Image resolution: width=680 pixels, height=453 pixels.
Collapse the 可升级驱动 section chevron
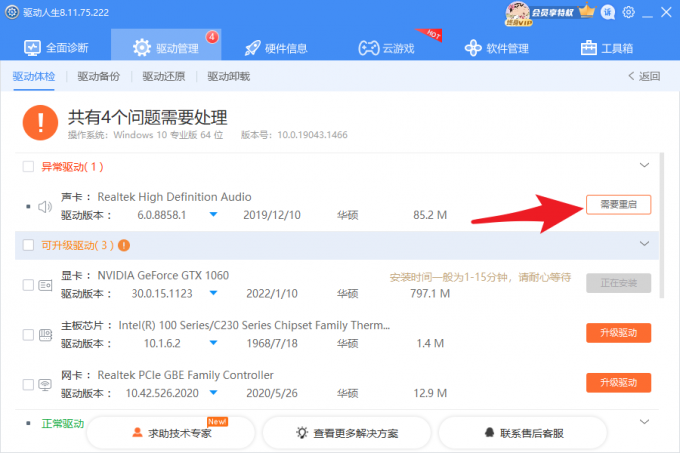point(644,244)
